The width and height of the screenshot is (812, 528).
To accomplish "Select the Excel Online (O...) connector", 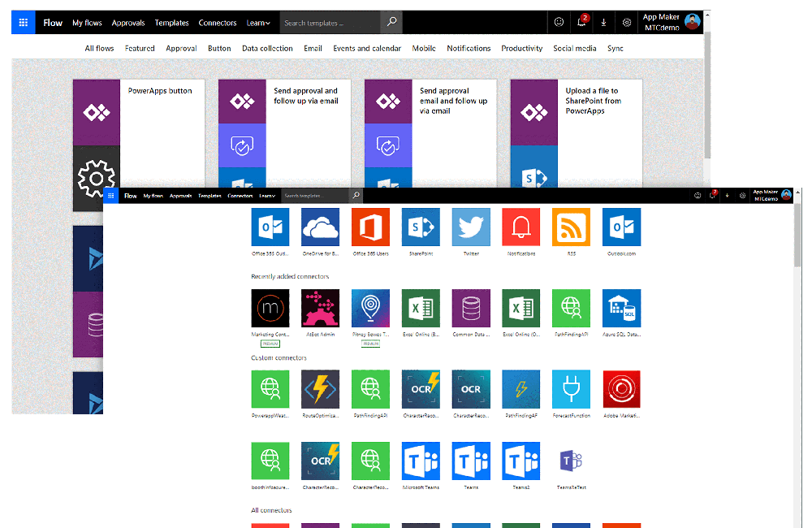I will tap(521, 309).
